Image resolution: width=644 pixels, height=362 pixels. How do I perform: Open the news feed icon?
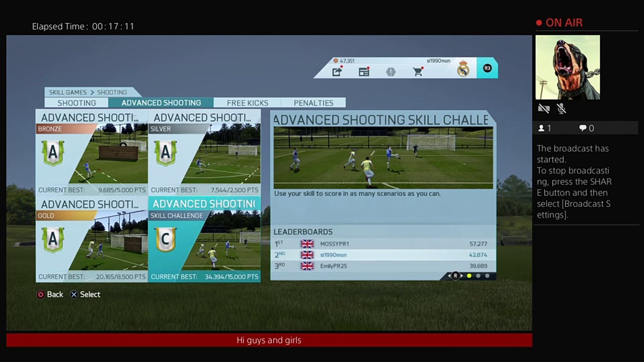[364, 72]
